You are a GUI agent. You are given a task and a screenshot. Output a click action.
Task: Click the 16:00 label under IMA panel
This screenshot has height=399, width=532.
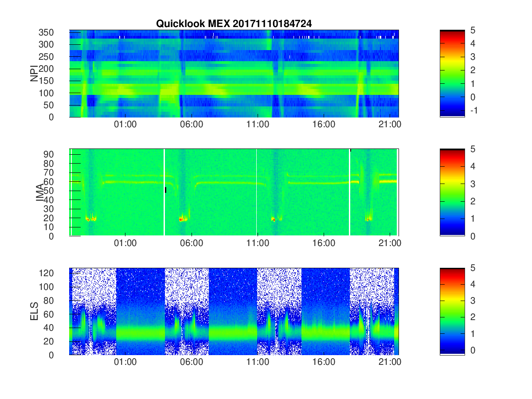point(324,244)
